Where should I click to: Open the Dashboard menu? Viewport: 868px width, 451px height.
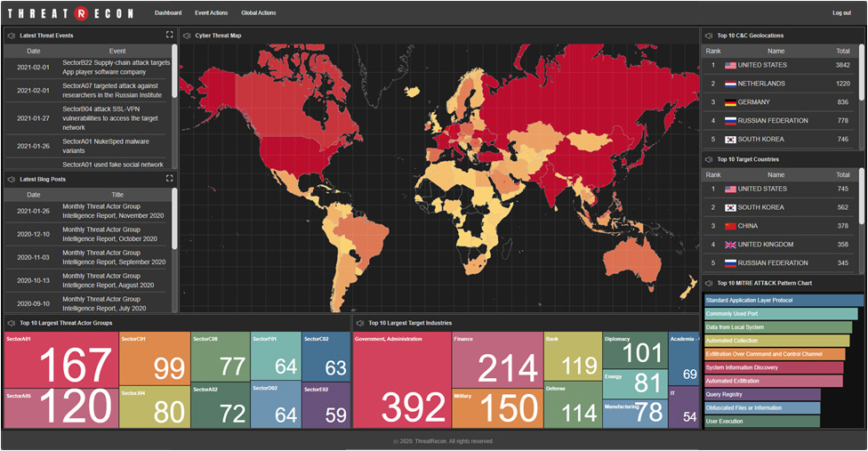pos(168,12)
